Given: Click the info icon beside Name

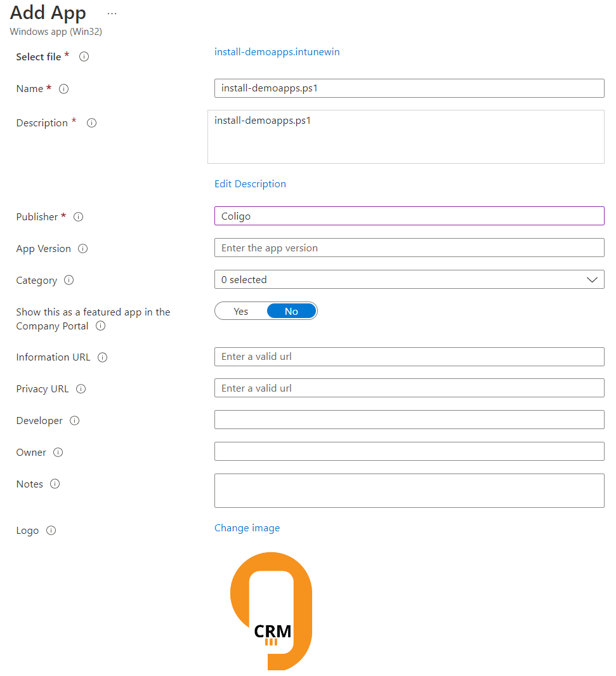Looking at the screenshot, I should pos(63,89).
